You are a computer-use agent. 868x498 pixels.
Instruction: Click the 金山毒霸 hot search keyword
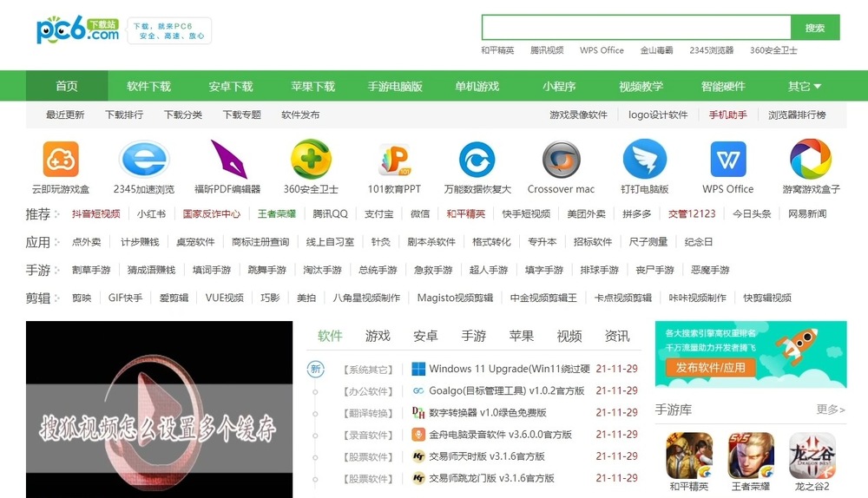(656, 50)
